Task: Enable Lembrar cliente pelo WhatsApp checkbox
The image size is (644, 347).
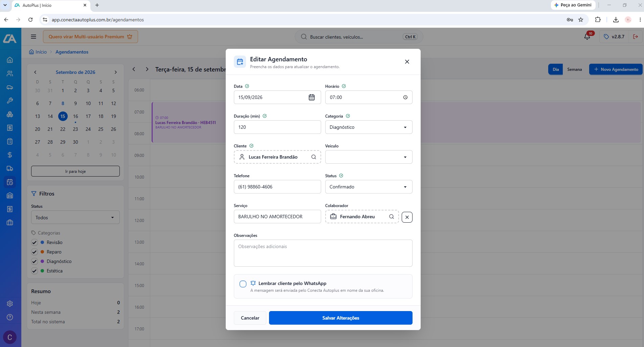Action: pos(243,284)
